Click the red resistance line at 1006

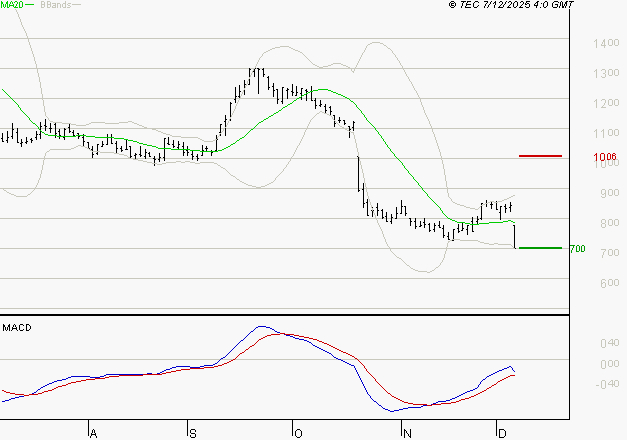tap(540, 156)
